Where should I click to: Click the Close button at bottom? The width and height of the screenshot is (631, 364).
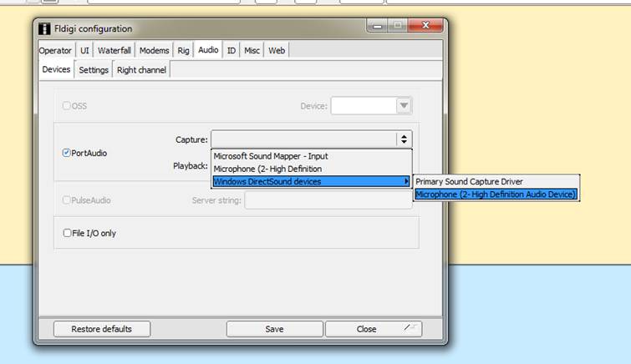point(366,329)
